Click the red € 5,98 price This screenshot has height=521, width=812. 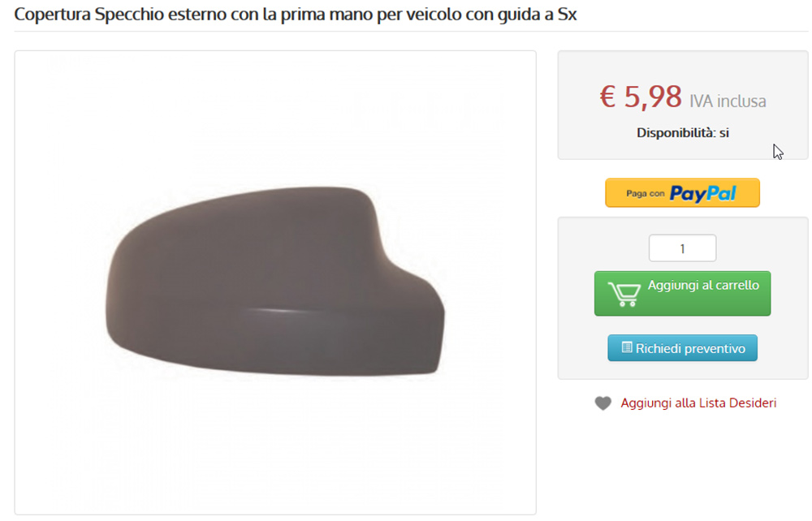tap(641, 97)
